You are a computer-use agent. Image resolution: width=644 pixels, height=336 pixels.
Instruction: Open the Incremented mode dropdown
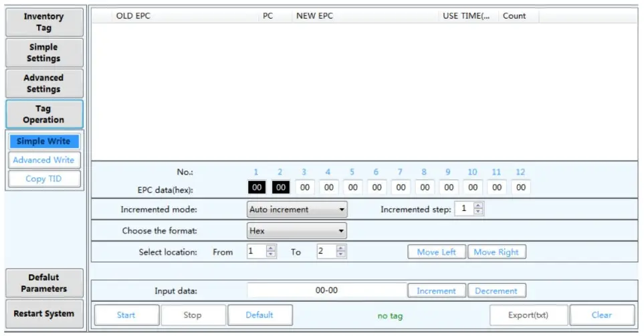pos(297,209)
